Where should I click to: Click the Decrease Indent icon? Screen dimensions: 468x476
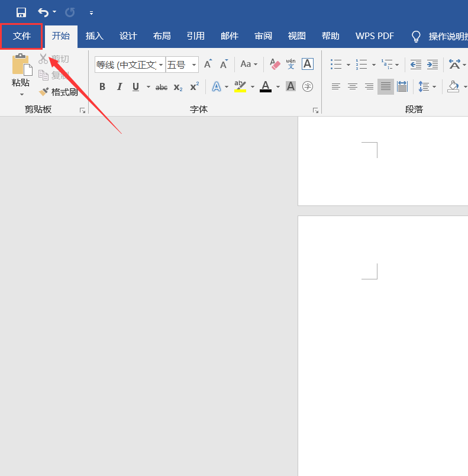tap(416, 65)
